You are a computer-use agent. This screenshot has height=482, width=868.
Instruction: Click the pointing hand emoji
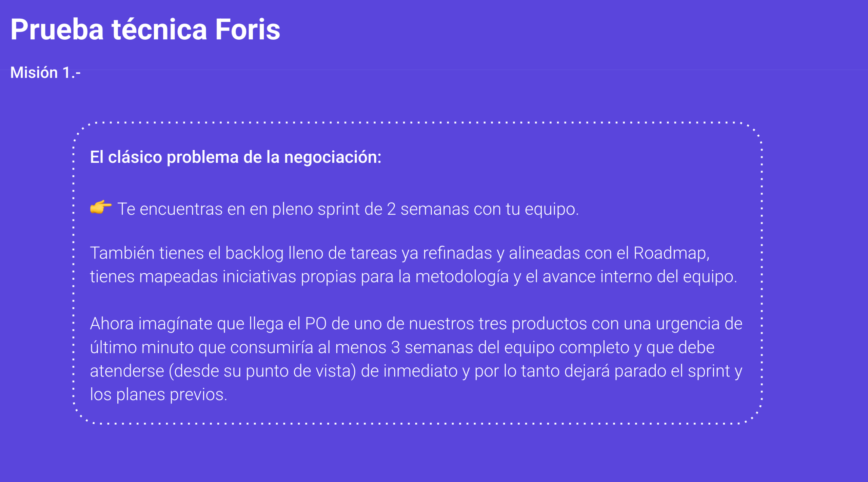pyautogui.click(x=100, y=207)
